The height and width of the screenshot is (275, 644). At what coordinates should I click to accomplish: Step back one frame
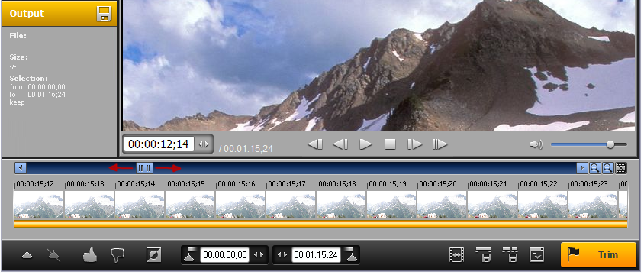click(x=340, y=144)
